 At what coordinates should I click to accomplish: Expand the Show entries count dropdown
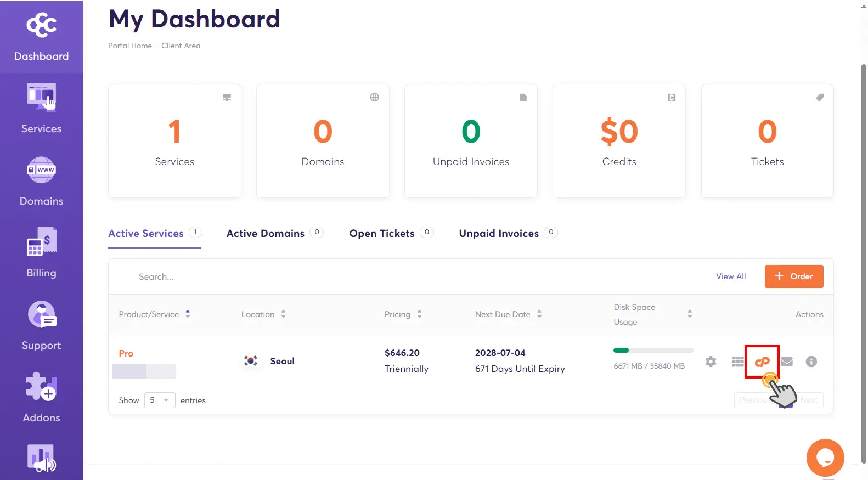click(160, 400)
